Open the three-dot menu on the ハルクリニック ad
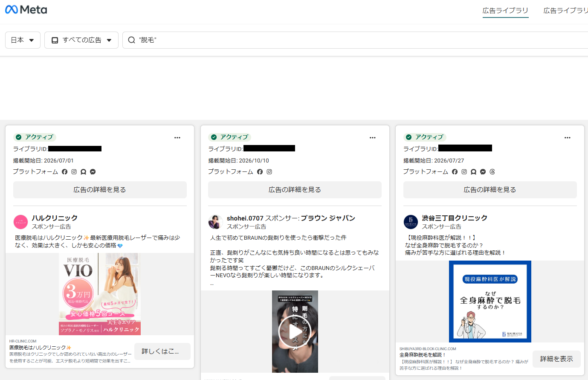Viewport: 588px width, 380px height. 177,138
